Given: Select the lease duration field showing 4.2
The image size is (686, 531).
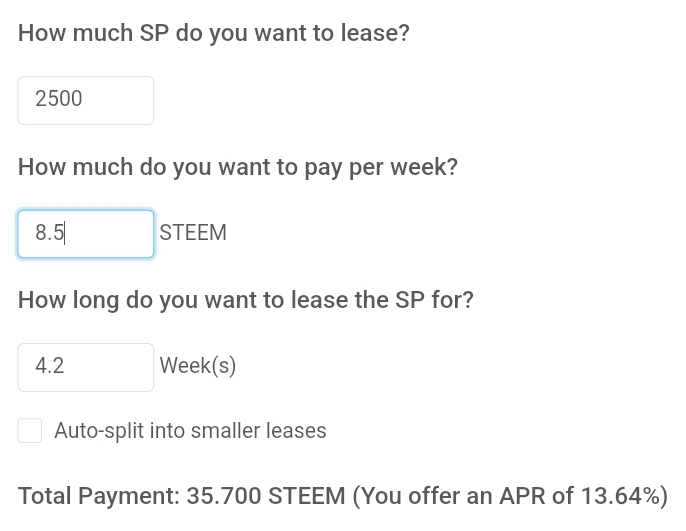Looking at the screenshot, I should click(86, 367).
